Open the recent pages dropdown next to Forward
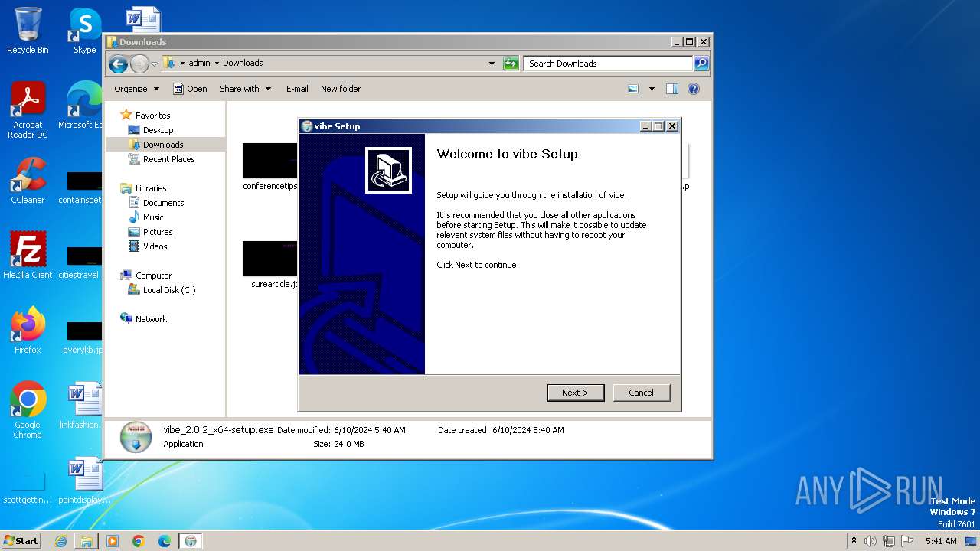Screen dimensions: 980x551 [154, 64]
